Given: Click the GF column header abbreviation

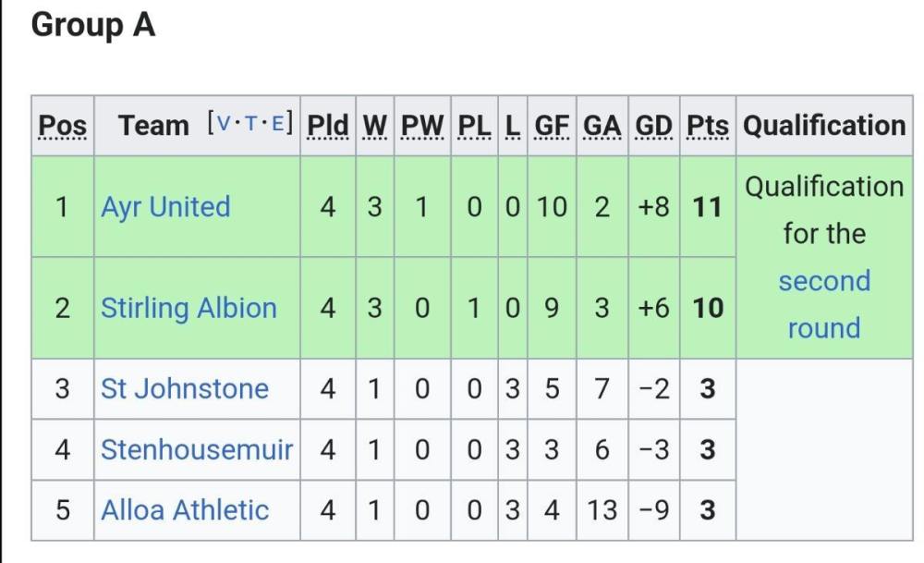Looking at the screenshot, I should [x=552, y=126].
